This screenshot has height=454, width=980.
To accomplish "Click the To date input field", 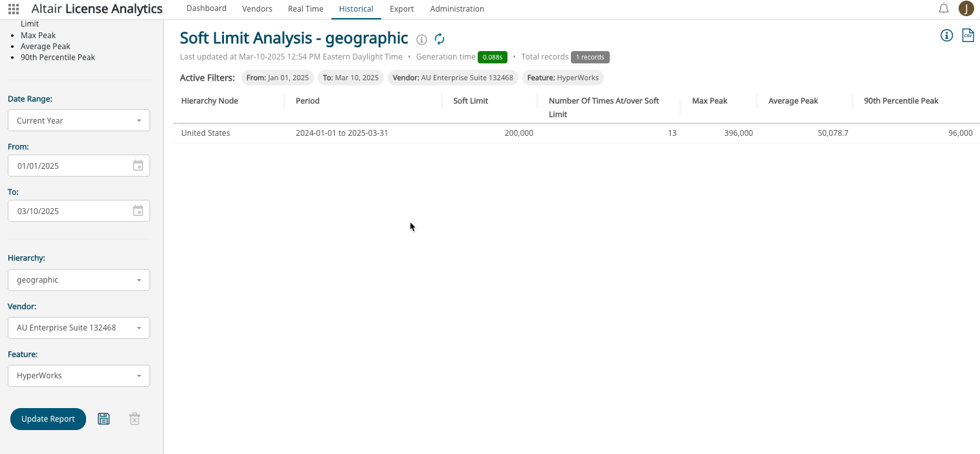I will point(79,211).
